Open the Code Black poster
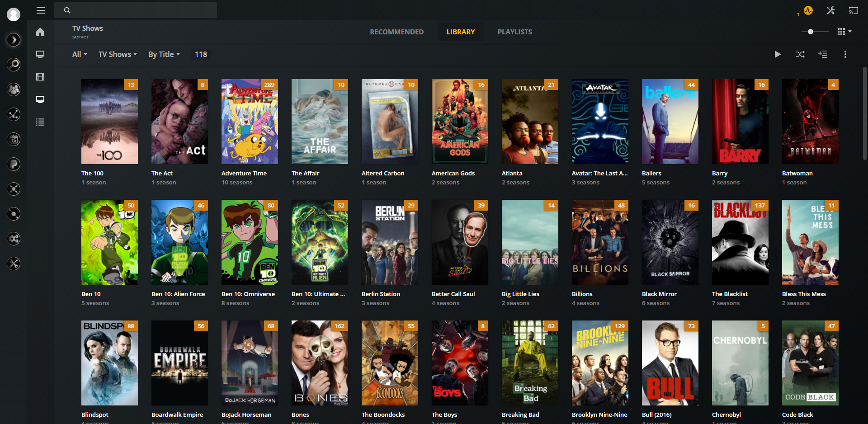 point(810,363)
